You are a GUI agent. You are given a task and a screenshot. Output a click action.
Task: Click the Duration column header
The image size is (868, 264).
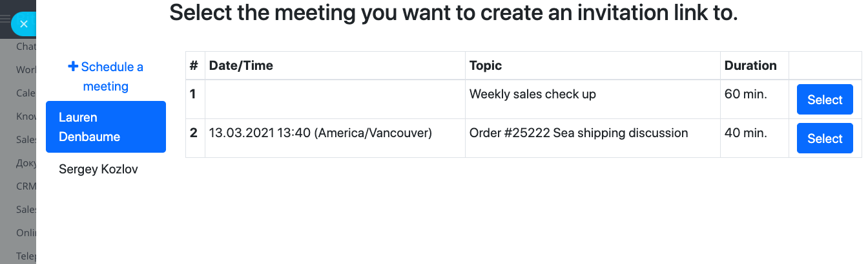click(750, 65)
